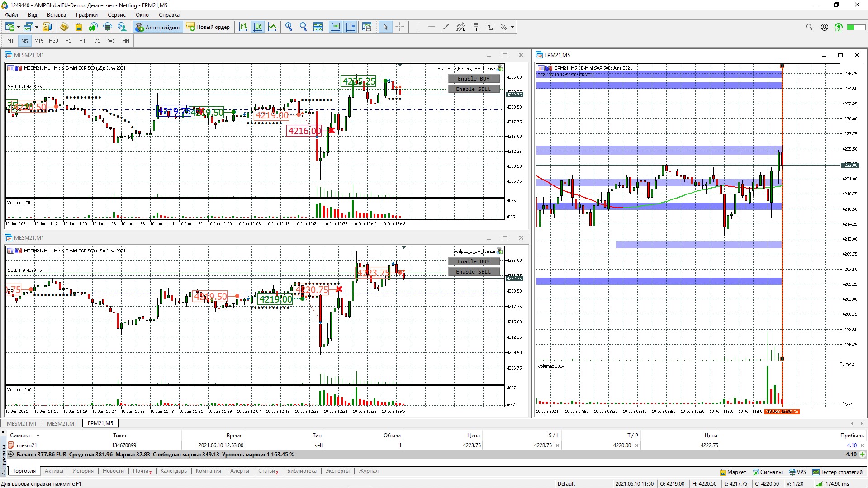Toggle Algo Trading (Алготрейдинг)
The image size is (868, 488).
pos(158,27)
